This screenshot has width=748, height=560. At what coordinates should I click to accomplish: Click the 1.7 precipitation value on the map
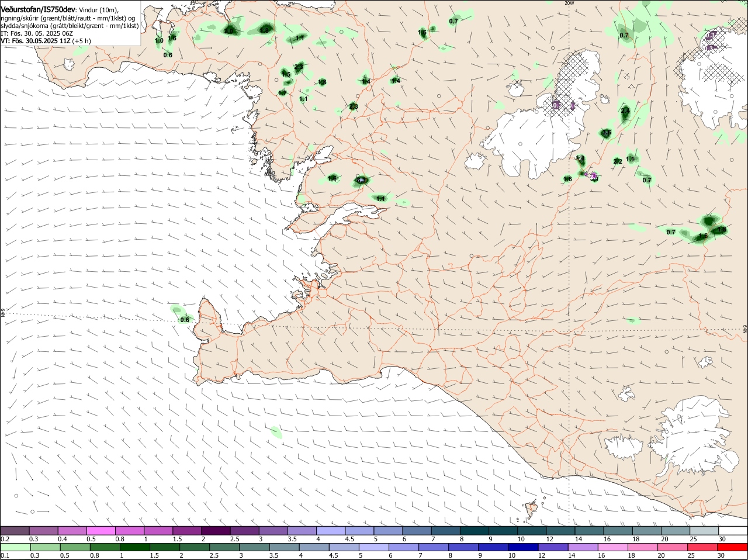(x=282, y=93)
